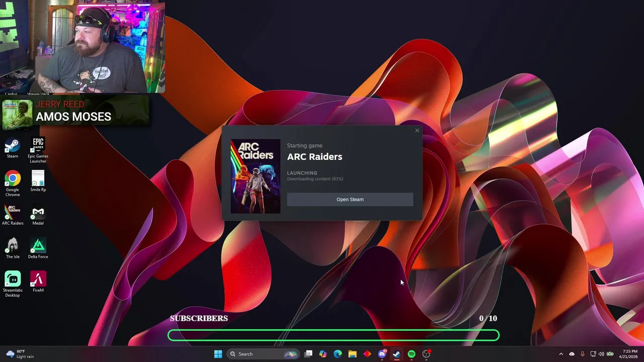Close the ARC Raiders launch dialog
644x362 pixels.
pos(417,131)
